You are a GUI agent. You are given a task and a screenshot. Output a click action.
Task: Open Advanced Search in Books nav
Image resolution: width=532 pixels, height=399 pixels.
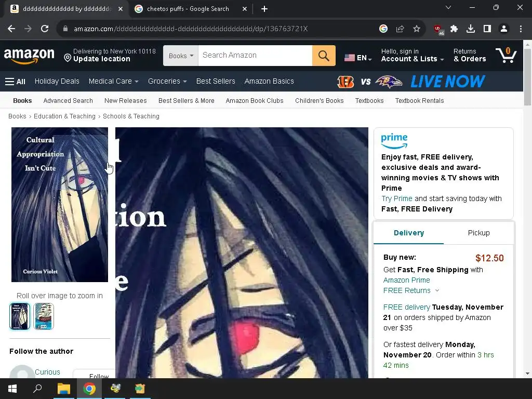point(68,101)
